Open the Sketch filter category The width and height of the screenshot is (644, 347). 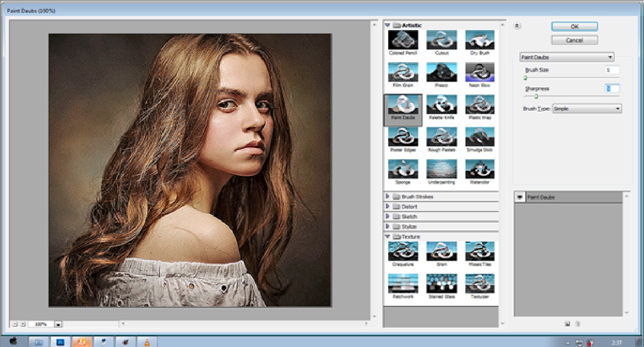click(388, 216)
